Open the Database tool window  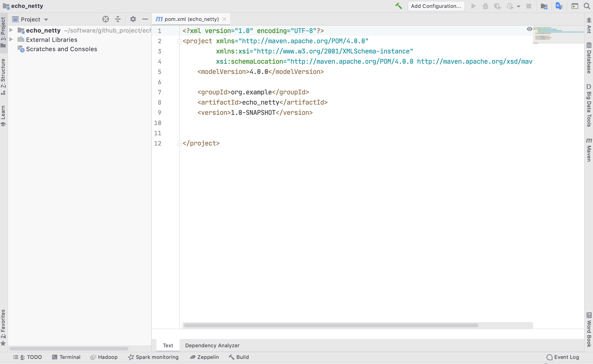coord(589,58)
